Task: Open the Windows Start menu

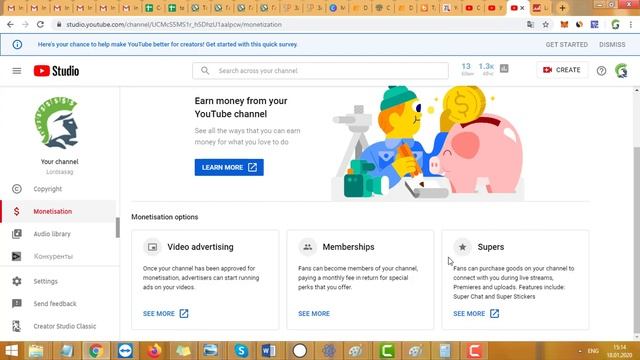Action: [x=11, y=351]
